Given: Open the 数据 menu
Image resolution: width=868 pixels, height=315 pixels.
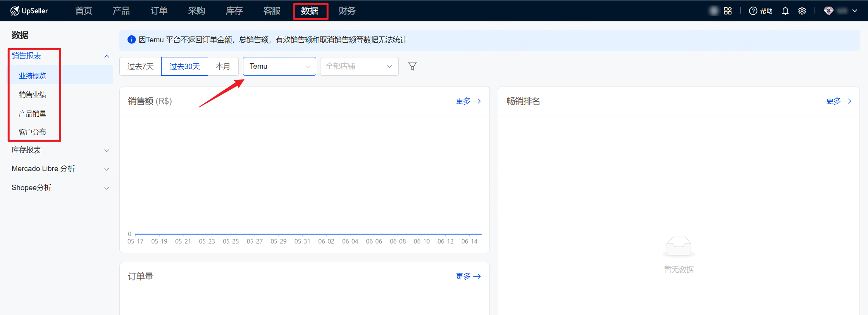Looking at the screenshot, I should coord(310,11).
